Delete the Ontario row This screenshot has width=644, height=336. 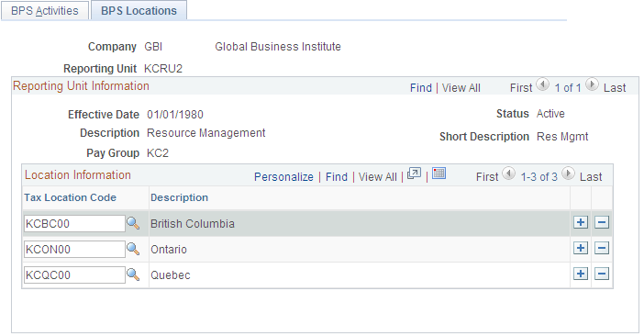(x=601, y=248)
